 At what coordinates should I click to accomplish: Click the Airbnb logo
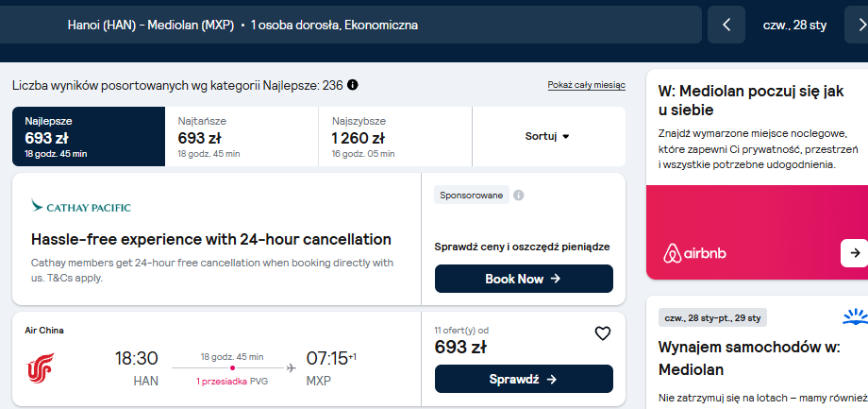click(x=694, y=254)
